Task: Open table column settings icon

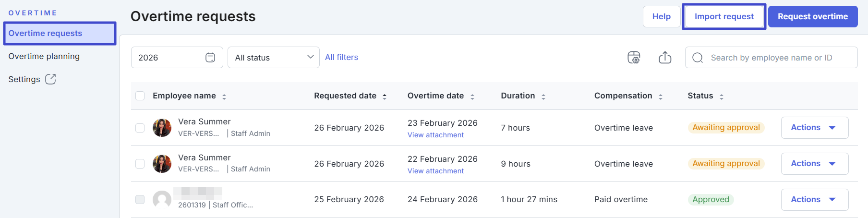Action: pyautogui.click(x=634, y=58)
